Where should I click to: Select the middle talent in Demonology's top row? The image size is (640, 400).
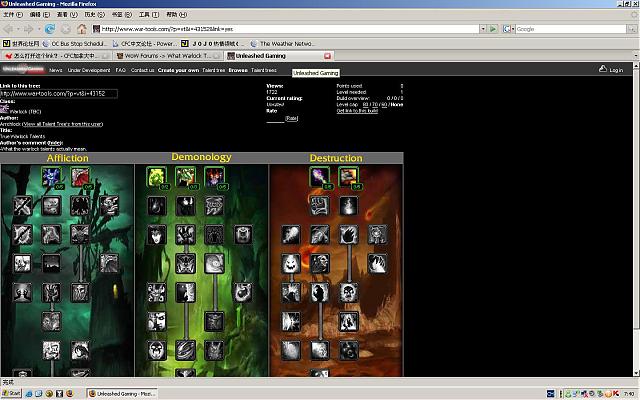(185, 177)
